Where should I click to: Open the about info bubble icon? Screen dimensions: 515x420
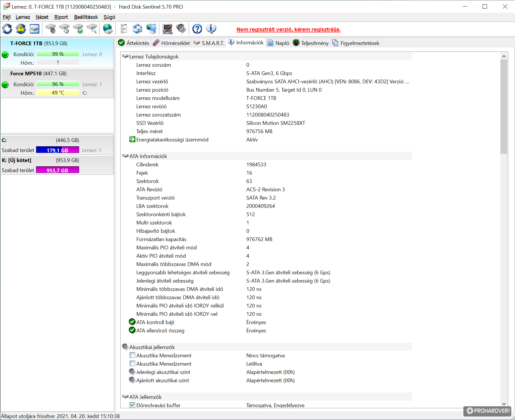(211, 29)
